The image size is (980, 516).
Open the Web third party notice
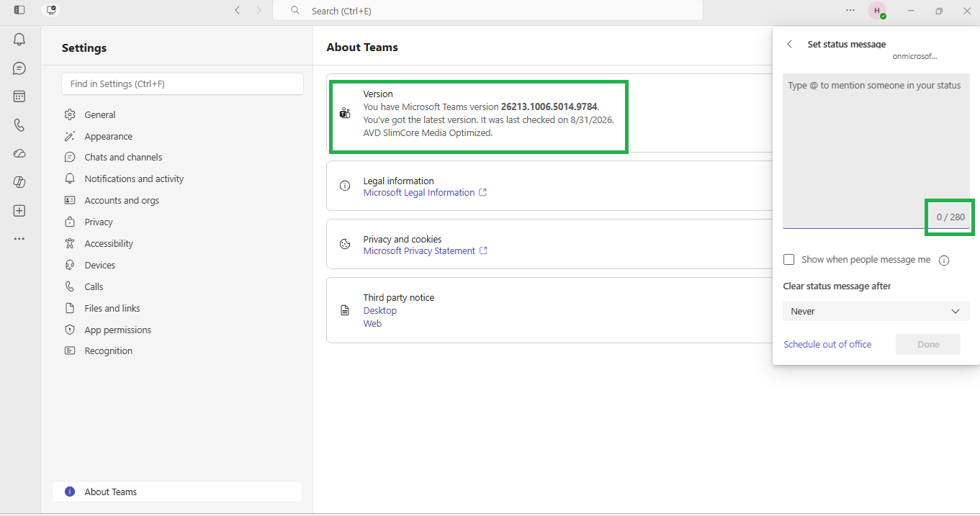(372, 324)
